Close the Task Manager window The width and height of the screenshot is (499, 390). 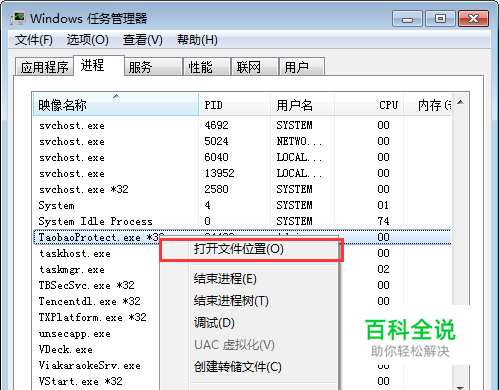click(x=473, y=19)
